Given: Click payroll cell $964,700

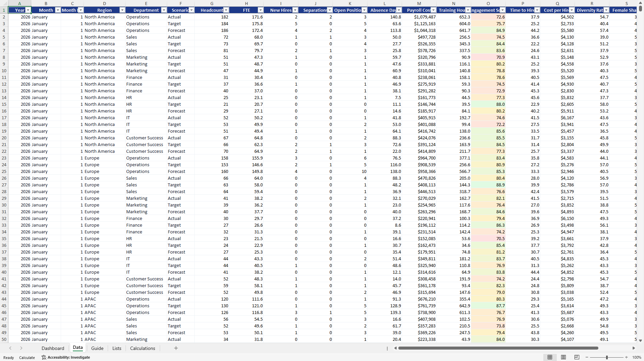Looking at the screenshot, I should (x=419, y=158).
